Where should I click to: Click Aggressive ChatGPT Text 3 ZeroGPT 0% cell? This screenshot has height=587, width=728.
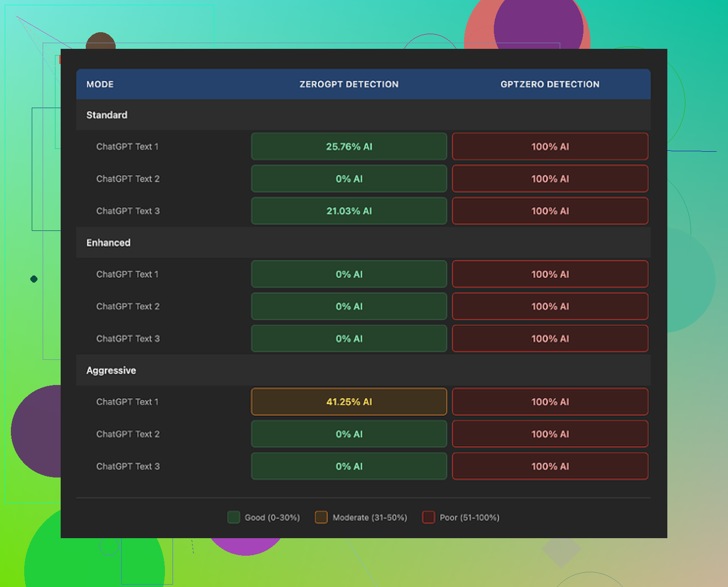click(x=349, y=466)
